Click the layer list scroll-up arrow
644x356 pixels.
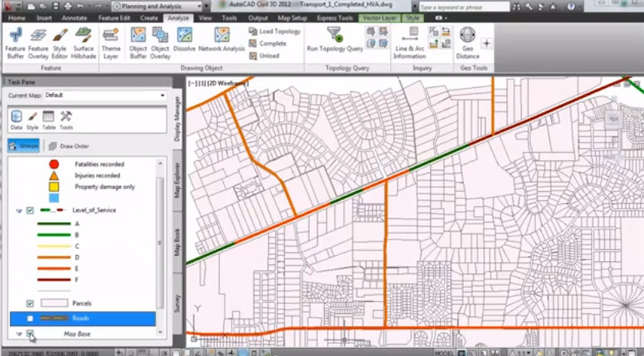point(160,163)
